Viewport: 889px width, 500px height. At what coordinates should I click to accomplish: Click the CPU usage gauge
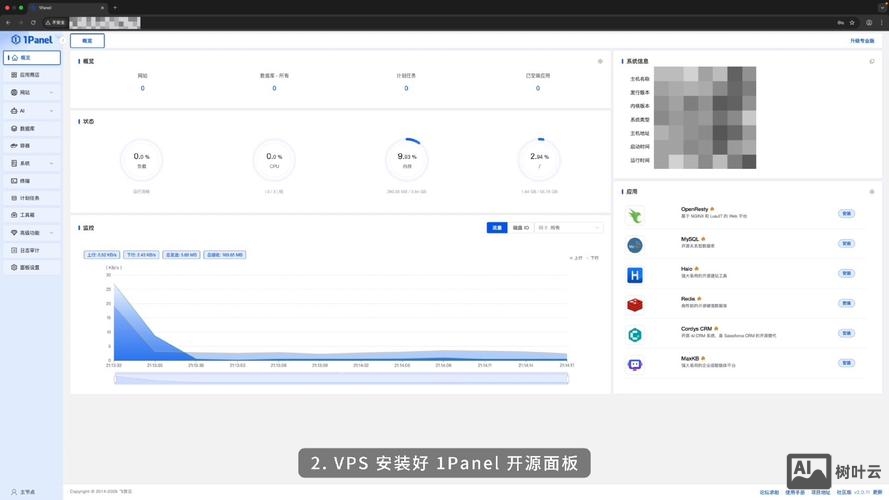(274, 160)
